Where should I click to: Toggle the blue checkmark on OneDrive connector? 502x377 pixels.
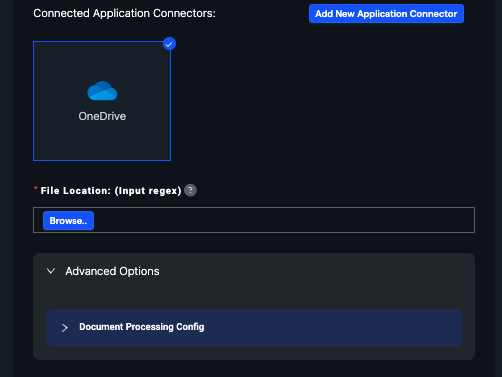click(169, 44)
